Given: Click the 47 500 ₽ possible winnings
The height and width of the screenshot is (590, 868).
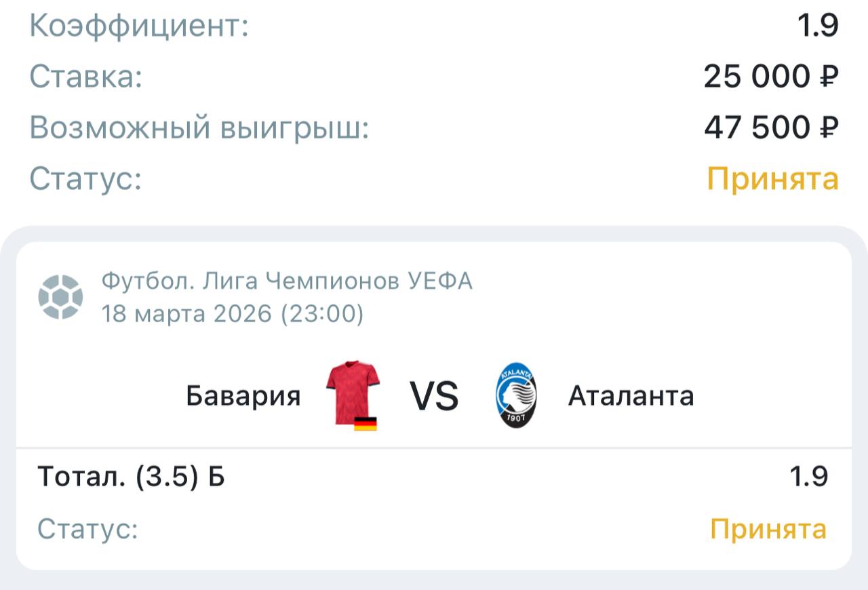Looking at the screenshot, I should click(x=771, y=127).
